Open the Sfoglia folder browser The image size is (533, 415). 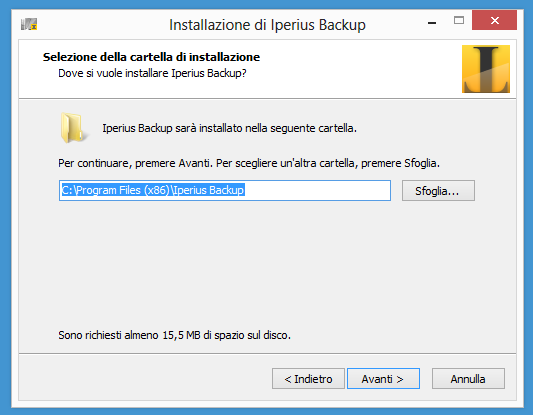point(438,191)
